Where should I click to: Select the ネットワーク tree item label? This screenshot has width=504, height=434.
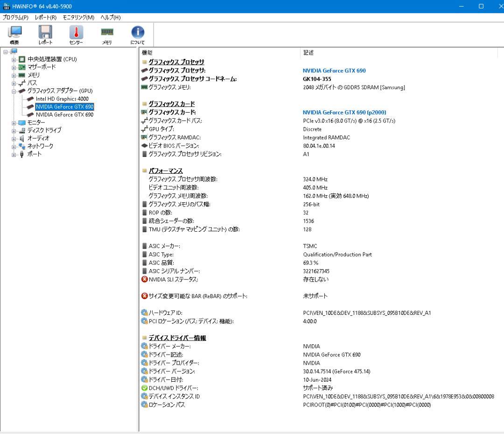(40, 146)
